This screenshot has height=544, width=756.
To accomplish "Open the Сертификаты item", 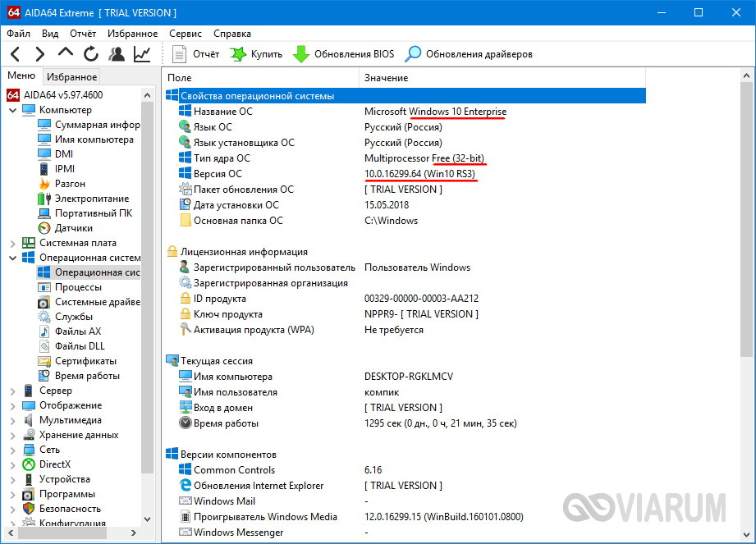I will pyautogui.click(x=77, y=361).
